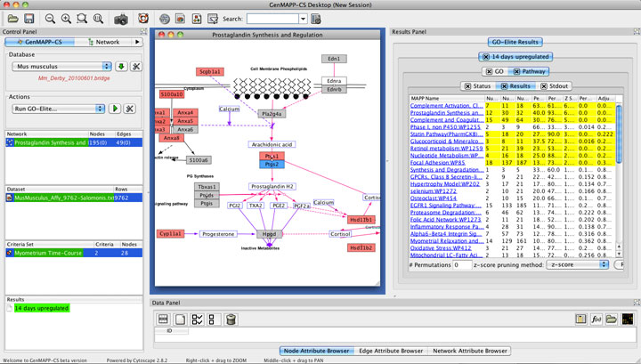Open action settings tools icon next to play
This screenshot has height=364, width=641.
tap(130, 109)
